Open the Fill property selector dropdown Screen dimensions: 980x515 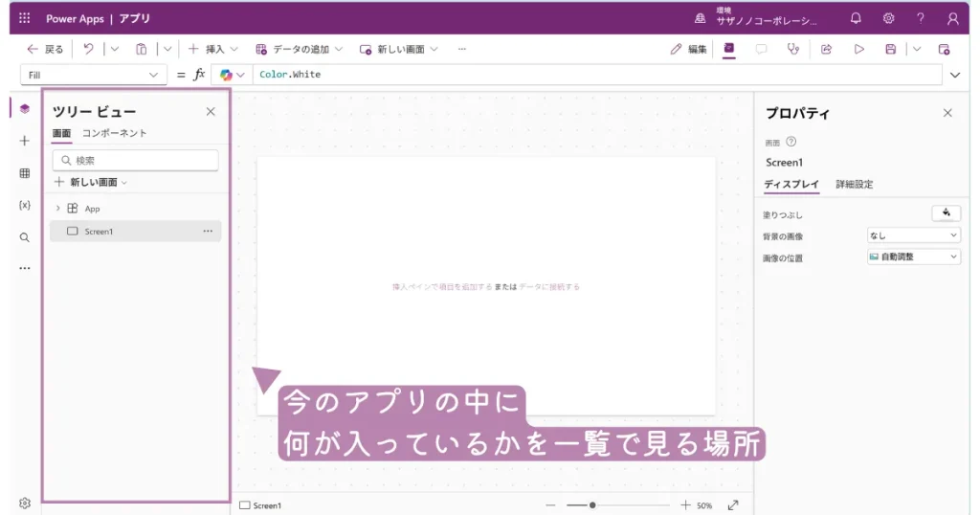click(x=93, y=75)
